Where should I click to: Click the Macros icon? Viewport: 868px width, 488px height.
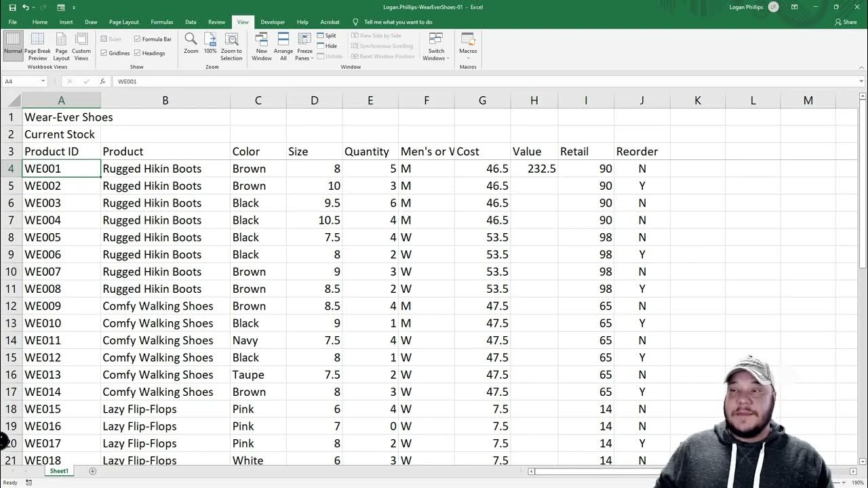pyautogui.click(x=468, y=39)
